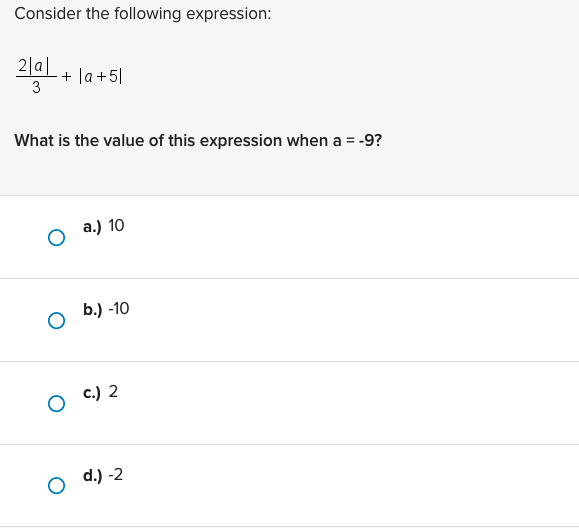
Task: Click the bold label a.)
Action: (x=92, y=226)
